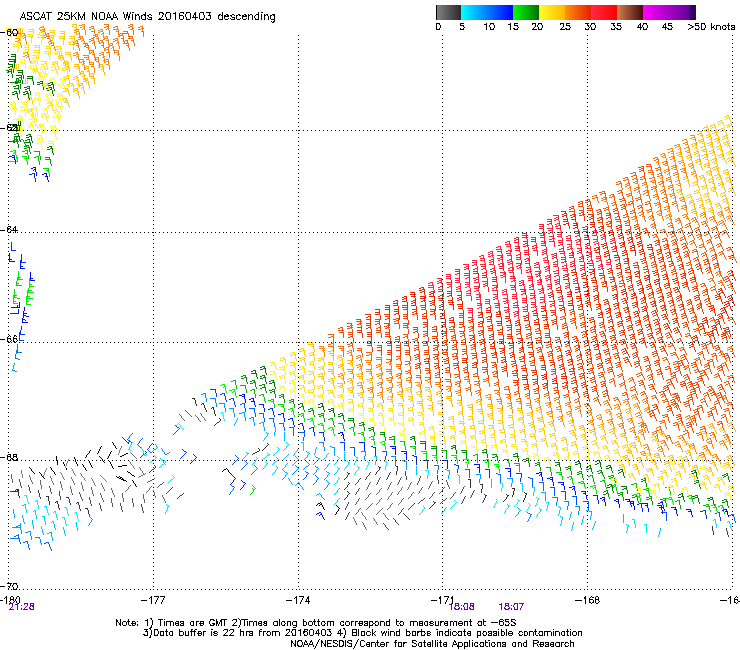Click the -177 longitude axis label

[x=153, y=600]
